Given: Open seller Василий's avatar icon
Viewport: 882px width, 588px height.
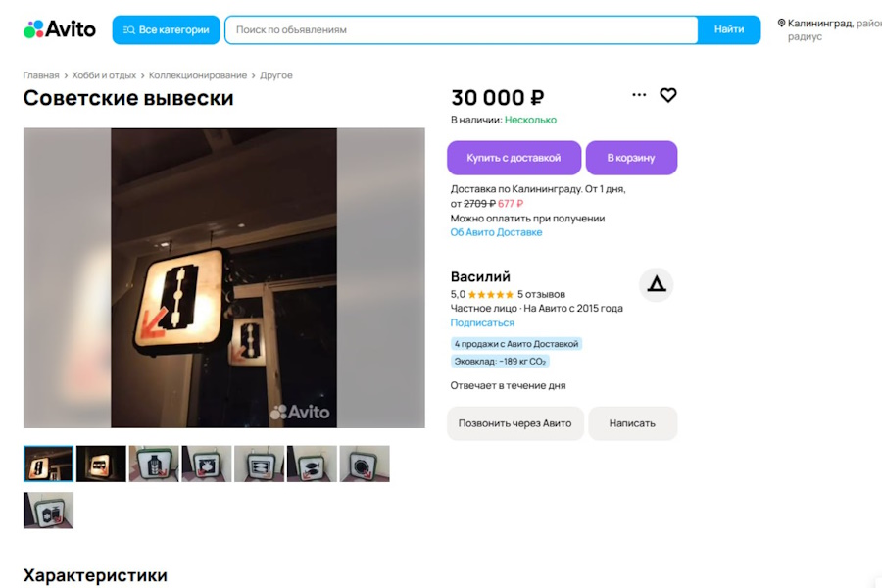Looking at the screenshot, I should click(x=657, y=284).
